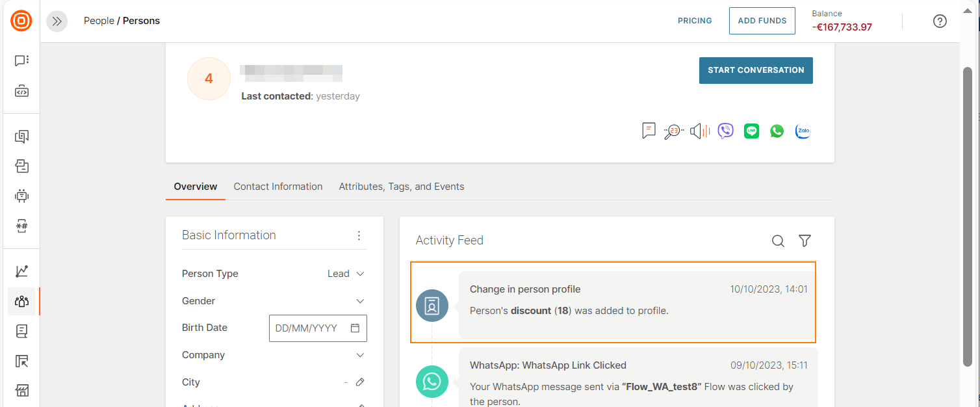Open the Person Type dropdown

click(x=346, y=274)
